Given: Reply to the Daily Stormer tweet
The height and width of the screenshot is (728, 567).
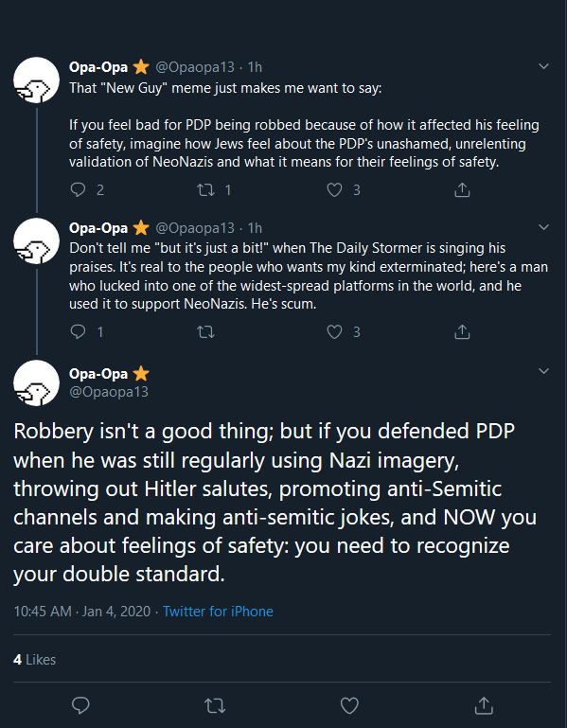Looking at the screenshot, I should [x=78, y=331].
